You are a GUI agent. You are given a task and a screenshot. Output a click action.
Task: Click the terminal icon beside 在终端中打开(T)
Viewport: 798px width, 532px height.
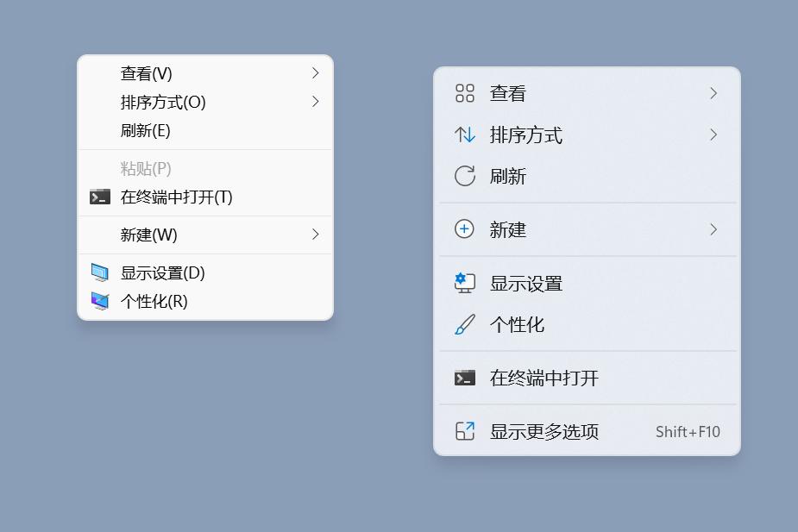click(99, 197)
